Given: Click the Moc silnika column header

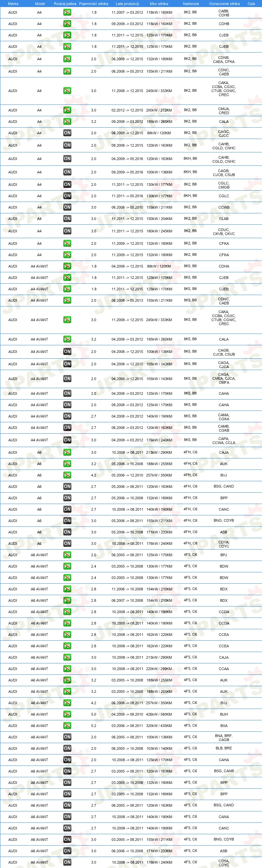Looking at the screenshot, I should [159, 4].
